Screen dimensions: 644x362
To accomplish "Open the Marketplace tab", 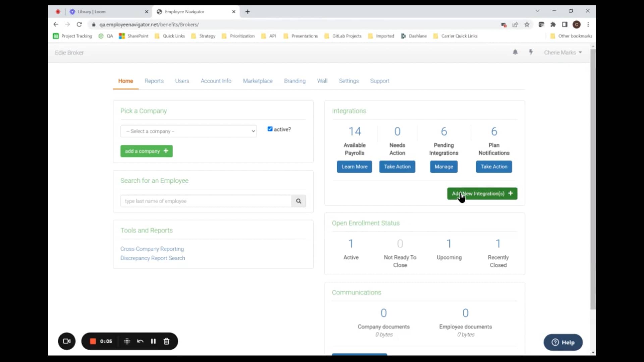I will 258,81.
